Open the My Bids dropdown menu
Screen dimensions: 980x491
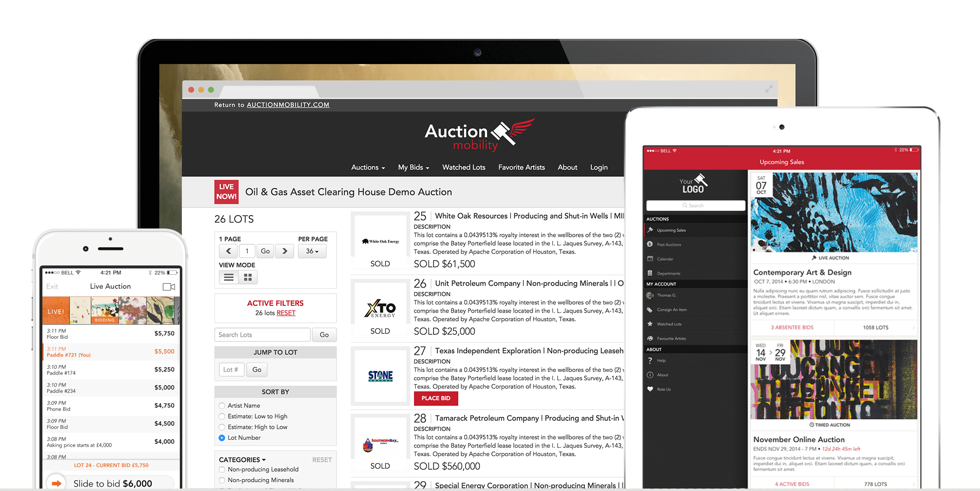pos(413,167)
